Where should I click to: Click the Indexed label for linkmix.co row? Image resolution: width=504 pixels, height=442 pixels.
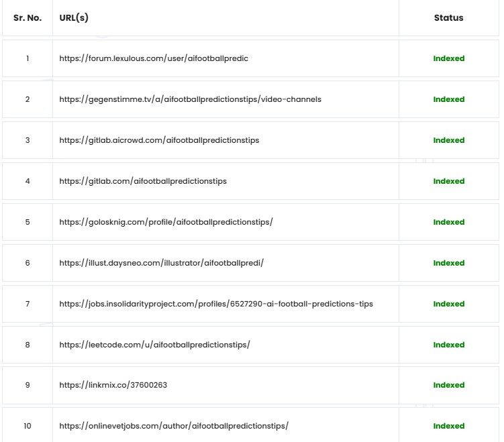click(x=449, y=385)
